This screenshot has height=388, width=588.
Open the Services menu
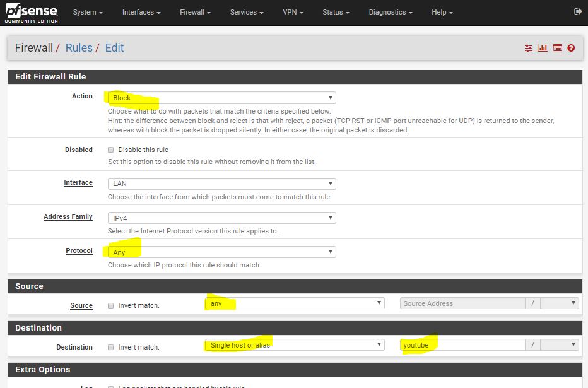(x=246, y=12)
